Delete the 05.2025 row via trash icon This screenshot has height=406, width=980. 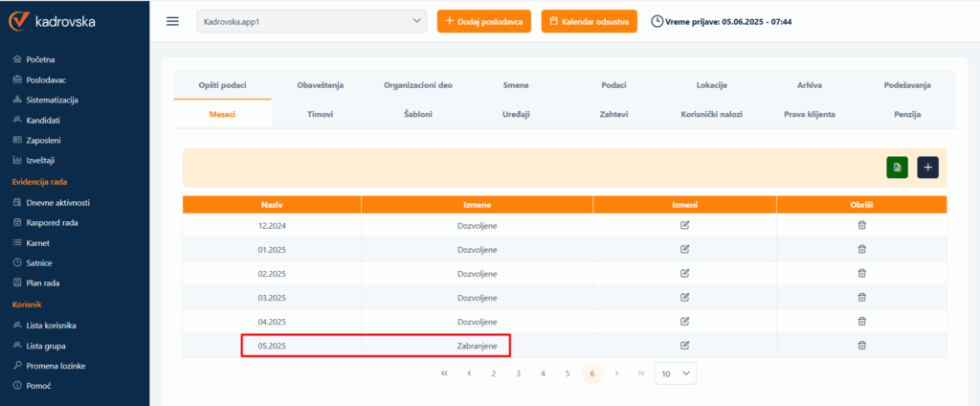click(861, 345)
